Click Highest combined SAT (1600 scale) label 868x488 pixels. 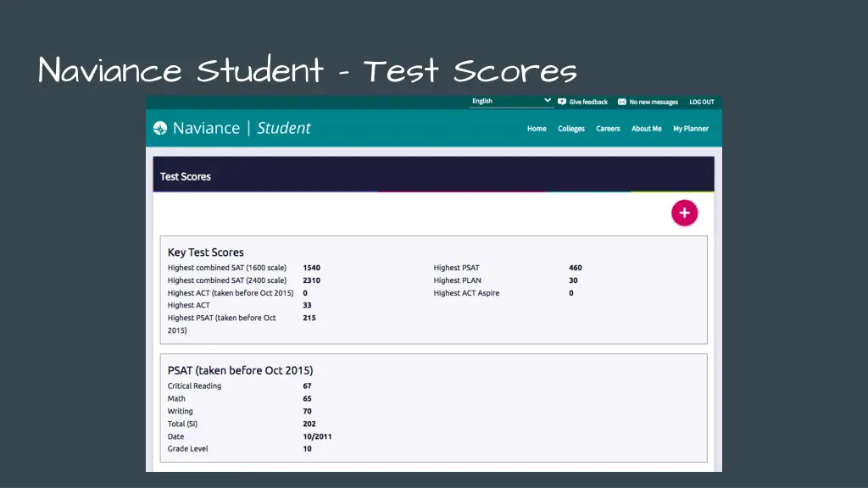click(227, 268)
